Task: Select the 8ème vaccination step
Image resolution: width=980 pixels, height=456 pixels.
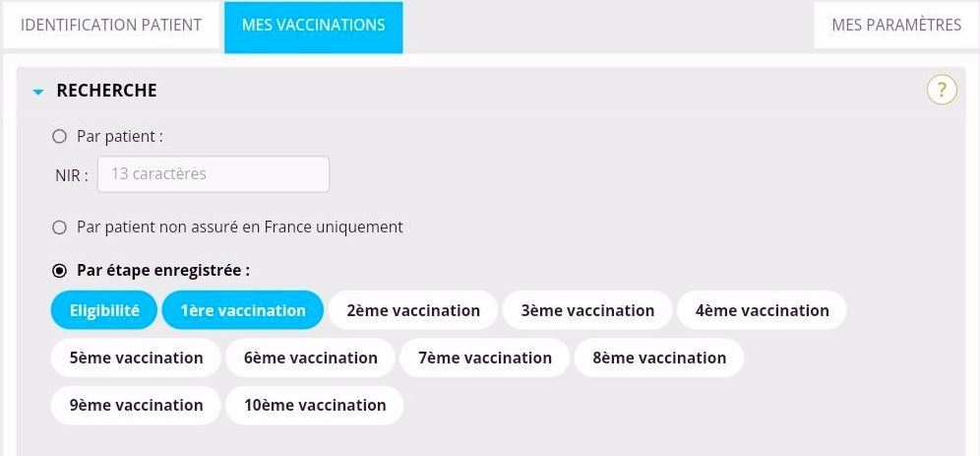Action: pyautogui.click(x=659, y=358)
